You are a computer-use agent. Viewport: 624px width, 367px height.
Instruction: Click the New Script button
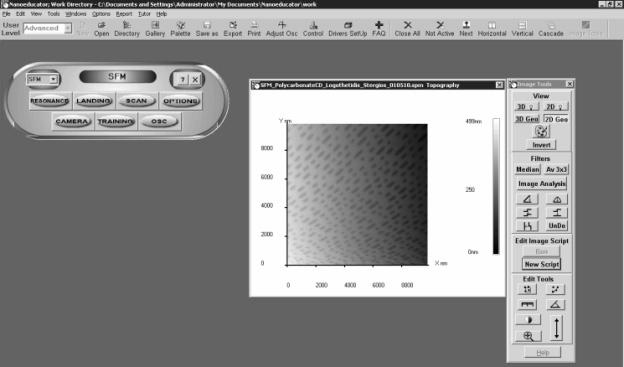(542, 264)
